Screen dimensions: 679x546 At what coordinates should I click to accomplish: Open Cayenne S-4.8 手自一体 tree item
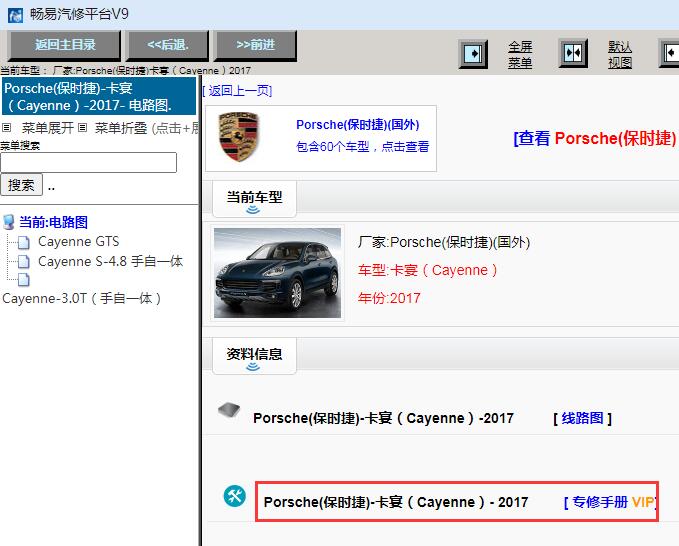pos(110,262)
